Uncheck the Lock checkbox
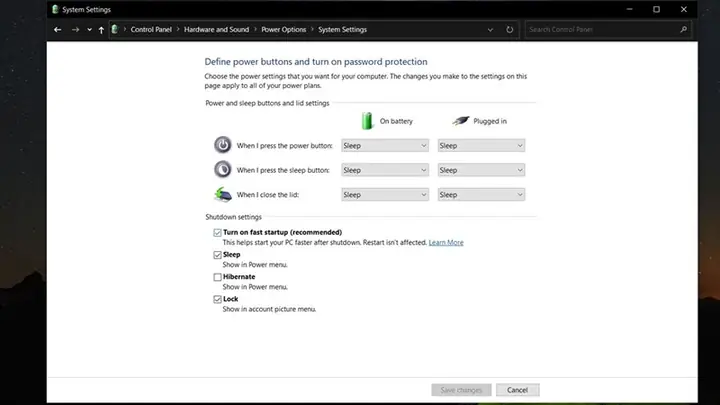This screenshot has width=720, height=405. pos(217,299)
